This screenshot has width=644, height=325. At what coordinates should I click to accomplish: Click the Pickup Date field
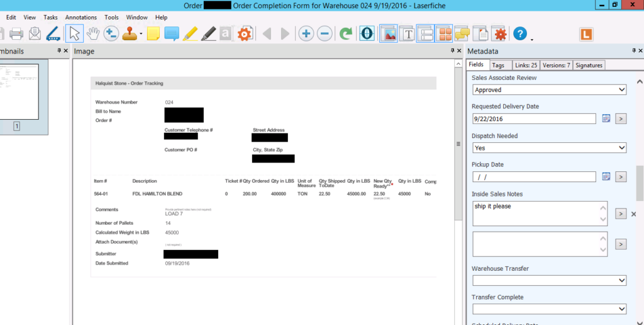coord(534,177)
